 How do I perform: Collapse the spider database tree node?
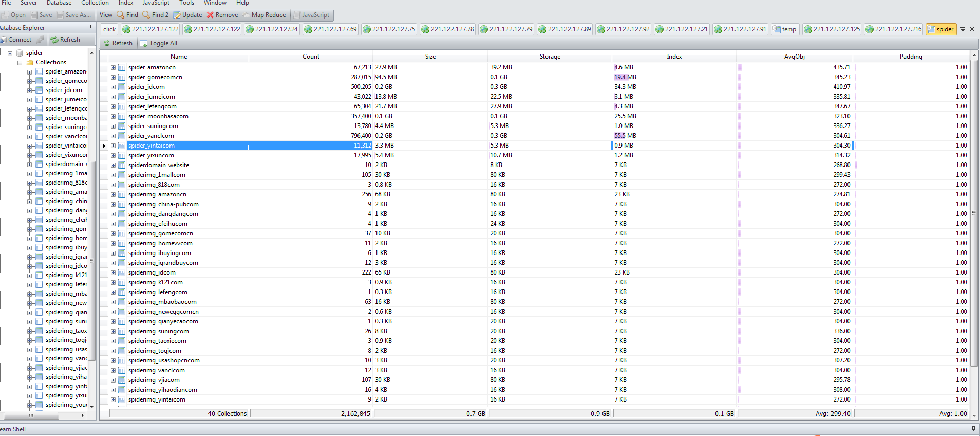coord(10,53)
